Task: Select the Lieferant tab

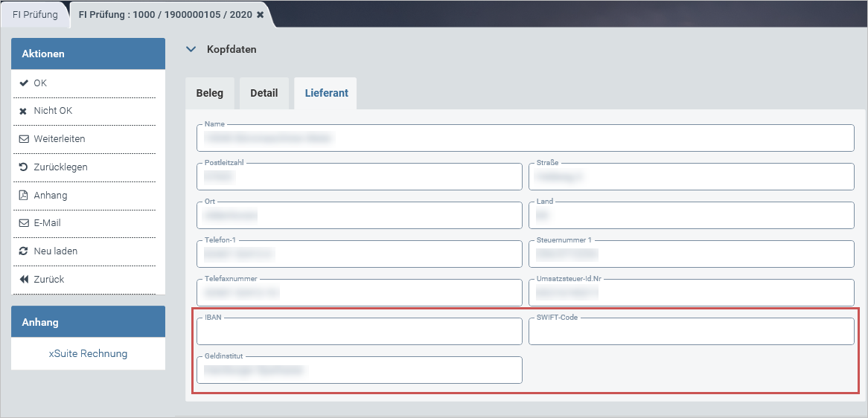Action: tap(325, 93)
